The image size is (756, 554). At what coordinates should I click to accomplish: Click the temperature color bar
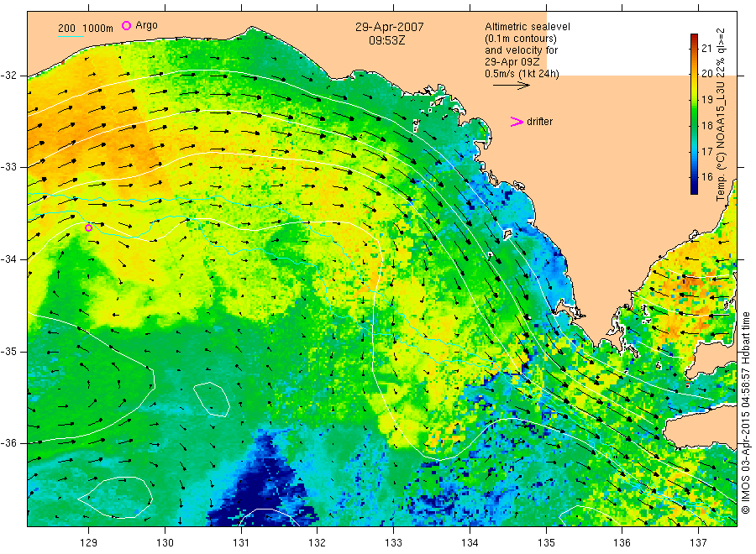(694, 113)
